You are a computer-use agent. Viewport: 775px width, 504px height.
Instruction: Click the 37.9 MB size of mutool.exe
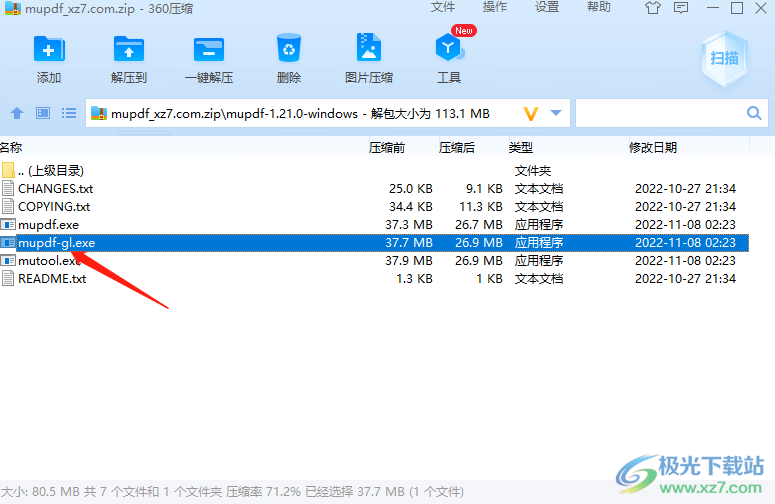tap(409, 260)
